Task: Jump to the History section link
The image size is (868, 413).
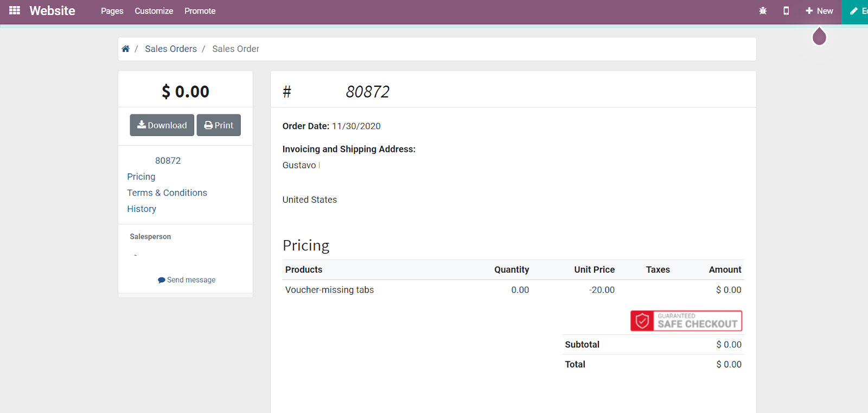Action: (x=142, y=209)
